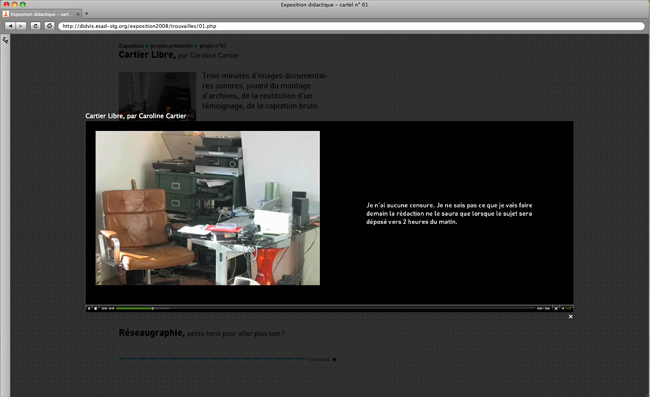Click the video frame showing leather chair
Screen dimensions: 650x397
[x=208, y=208]
